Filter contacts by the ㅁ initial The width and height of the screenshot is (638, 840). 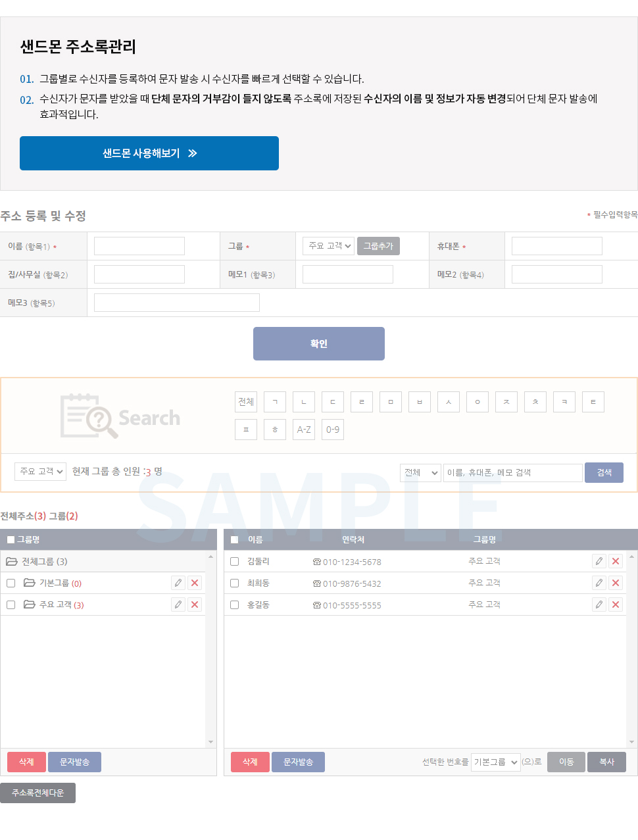(391, 402)
